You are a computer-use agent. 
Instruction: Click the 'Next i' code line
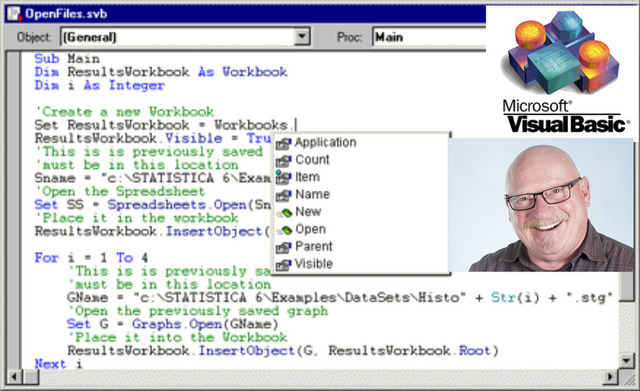[x=58, y=364]
